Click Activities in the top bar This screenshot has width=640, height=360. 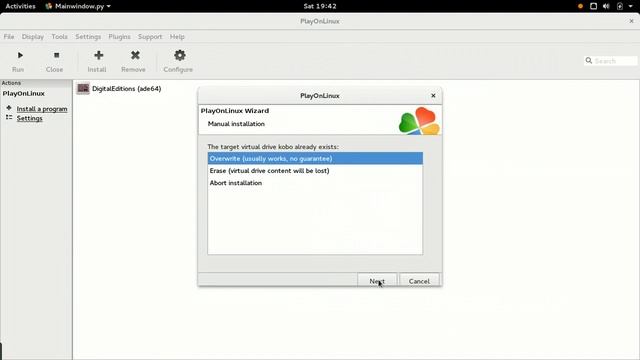click(20, 6)
